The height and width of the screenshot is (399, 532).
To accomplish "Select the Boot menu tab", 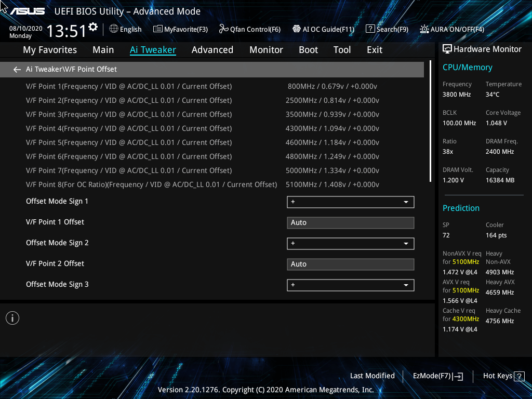I will (x=308, y=49).
